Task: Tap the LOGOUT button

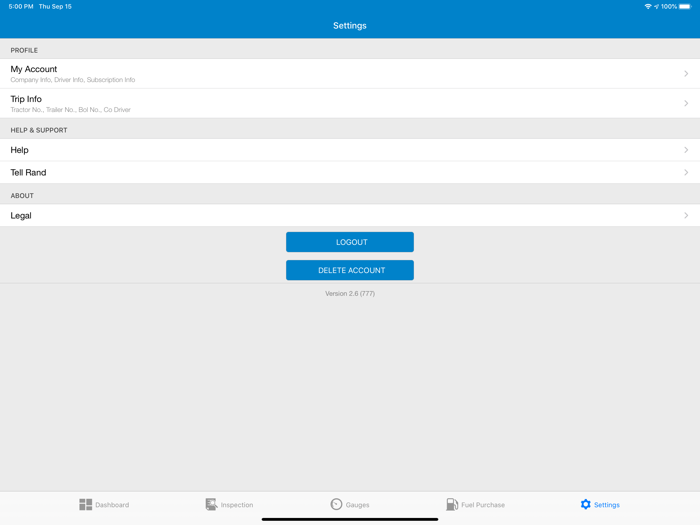Action: [350, 242]
